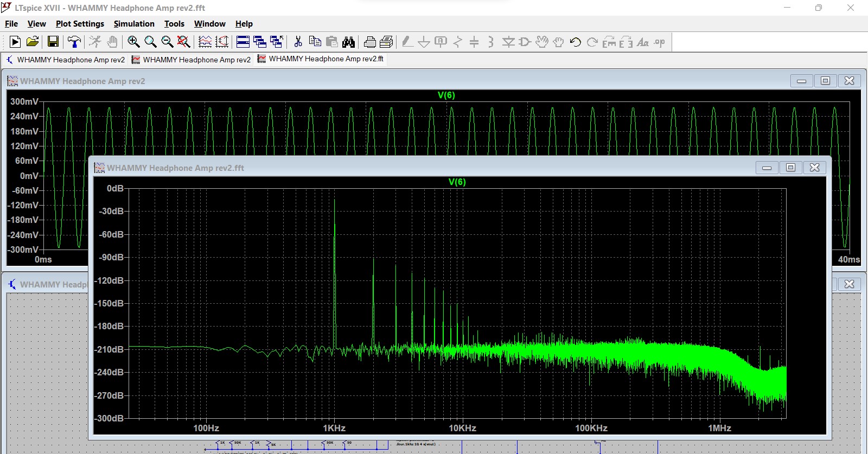Image resolution: width=868 pixels, height=454 pixels.
Task: Switch to the schematic tab with transistor icon
Action: pos(65,60)
